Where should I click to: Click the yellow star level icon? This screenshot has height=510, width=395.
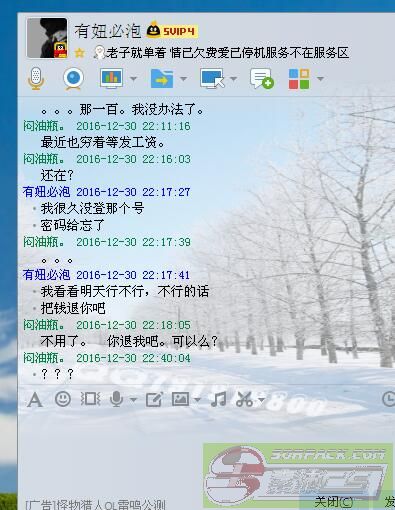[79, 53]
